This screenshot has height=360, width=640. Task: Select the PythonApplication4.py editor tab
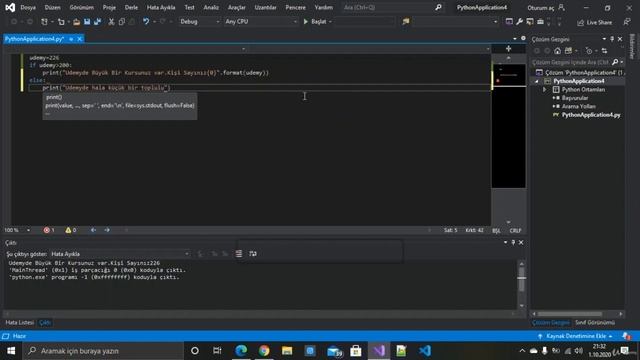pos(34,39)
